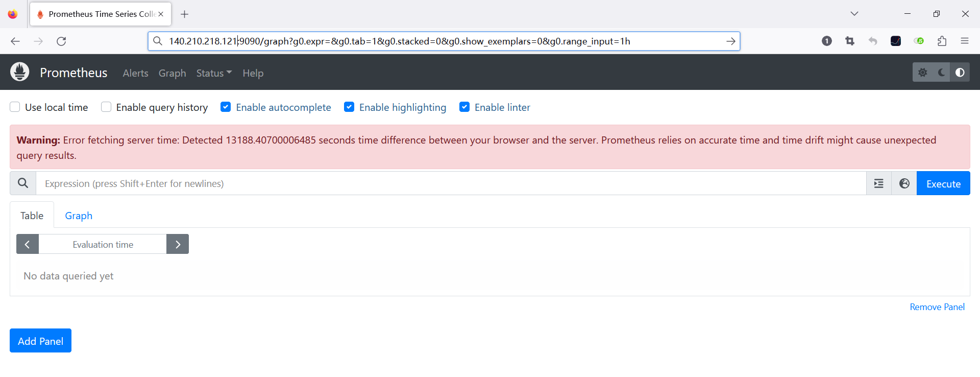Click the browser reload icon

coord(61,41)
